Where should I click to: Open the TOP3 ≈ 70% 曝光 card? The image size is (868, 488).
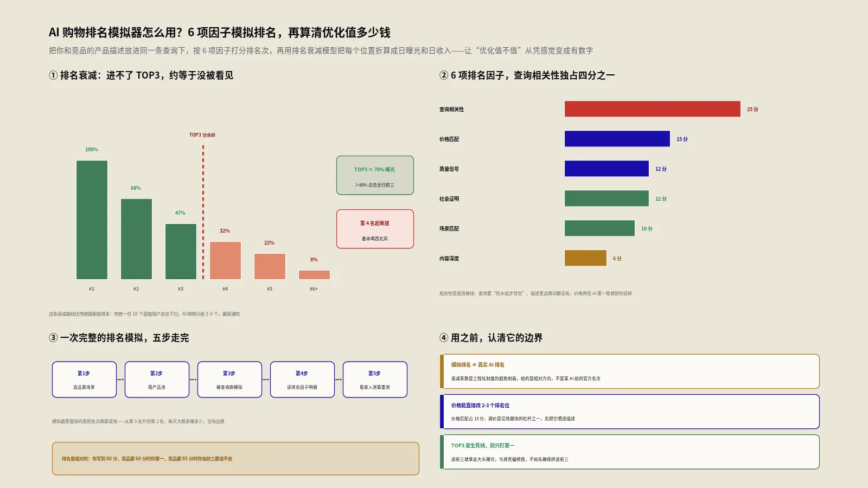[x=375, y=176]
